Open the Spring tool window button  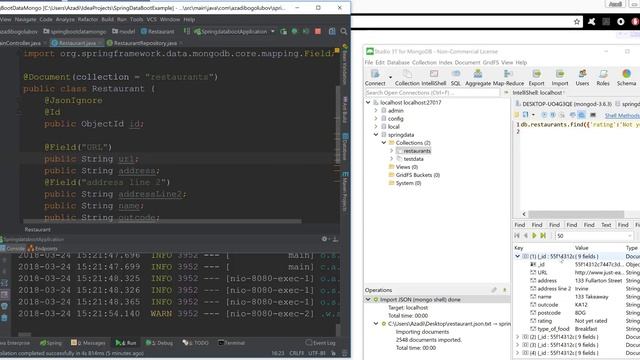51,343
